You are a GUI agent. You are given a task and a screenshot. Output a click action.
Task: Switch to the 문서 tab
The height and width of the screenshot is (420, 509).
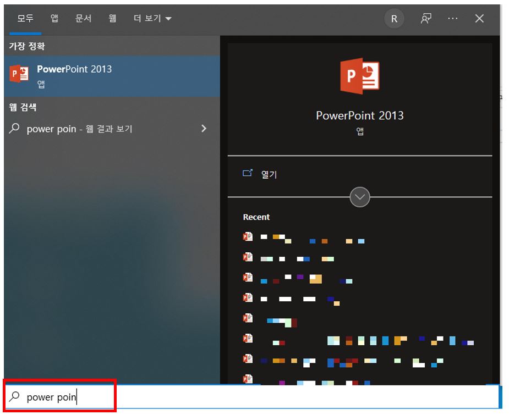click(x=84, y=18)
